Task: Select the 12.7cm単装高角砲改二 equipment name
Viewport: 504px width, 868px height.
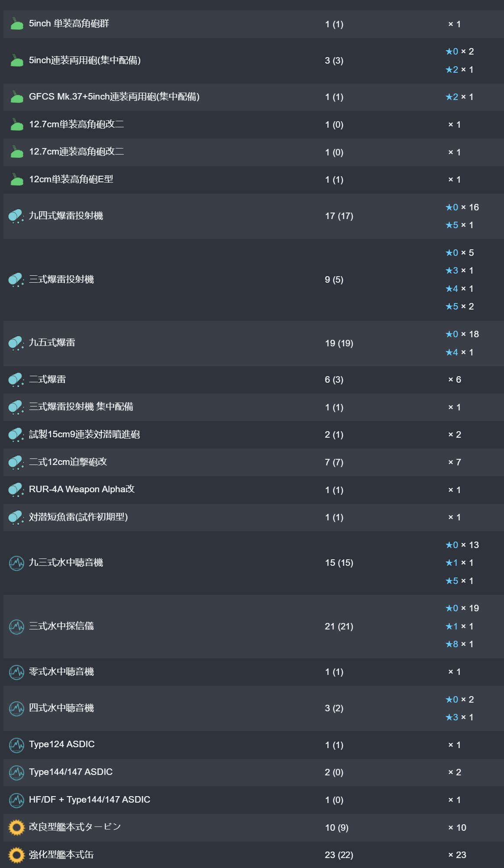Action: (76, 124)
